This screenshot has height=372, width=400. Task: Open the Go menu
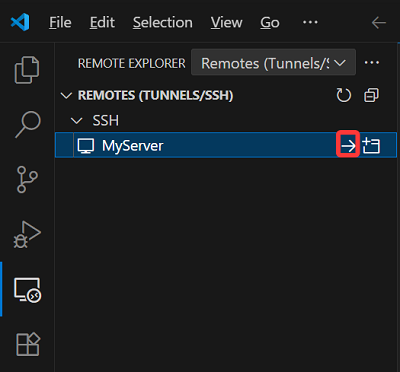point(270,23)
